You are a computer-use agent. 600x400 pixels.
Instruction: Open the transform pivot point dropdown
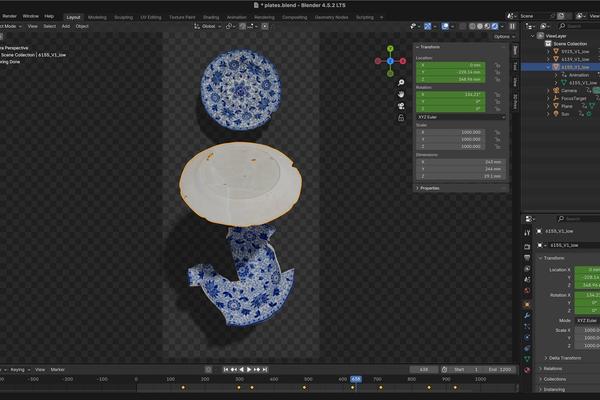coord(230,26)
